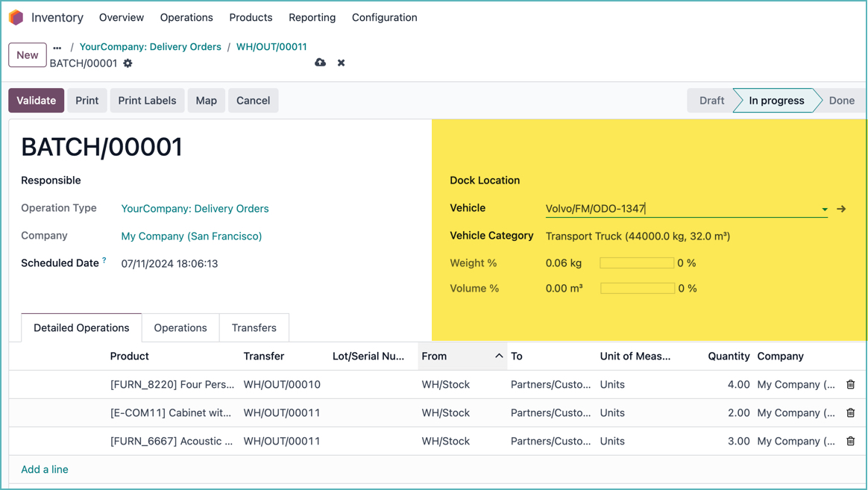Viewport: 868px width, 490px height.
Task: Open the Reporting menu
Action: tap(312, 17)
